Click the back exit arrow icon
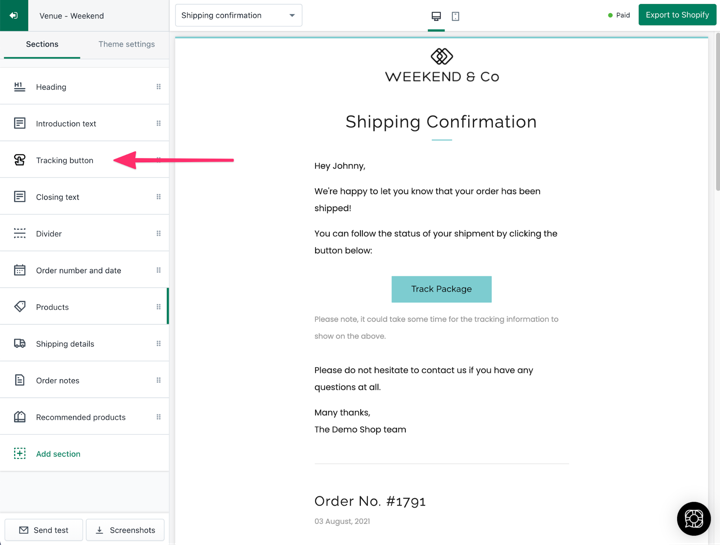 (14, 15)
